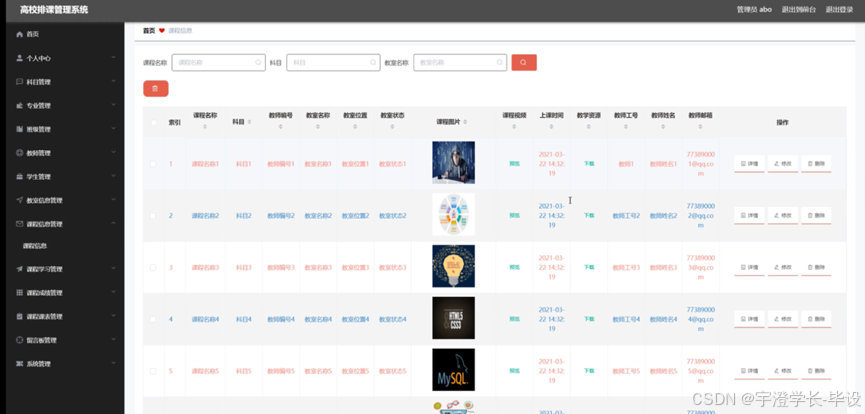Sort by the 课程名称 column sort arrows
The width and height of the screenshot is (865, 414).
coord(205,127)
